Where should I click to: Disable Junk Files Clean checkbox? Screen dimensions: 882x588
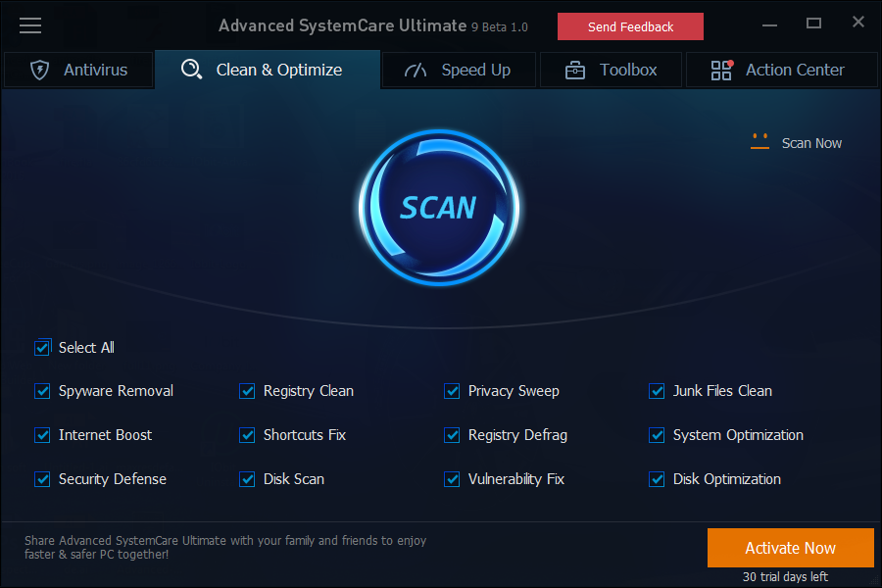click(657, 391)
